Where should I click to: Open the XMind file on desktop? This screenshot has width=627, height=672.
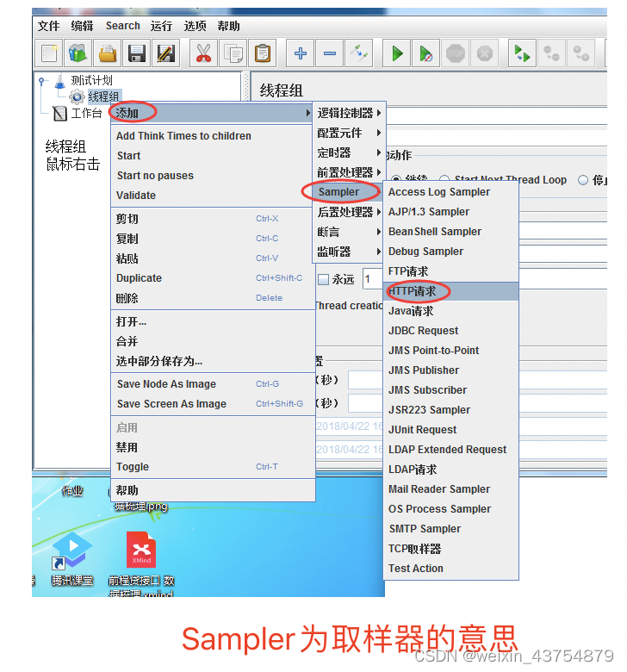(141, 563)
